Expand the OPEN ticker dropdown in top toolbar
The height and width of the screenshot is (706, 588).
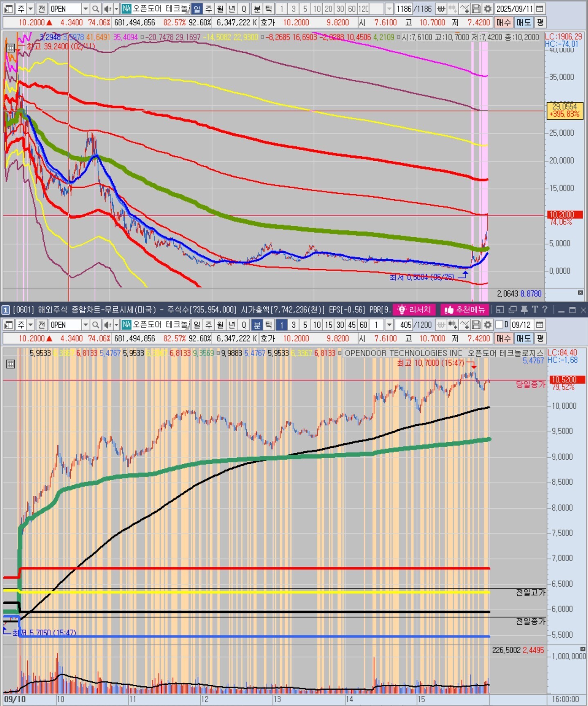click(x=85, y=9)
